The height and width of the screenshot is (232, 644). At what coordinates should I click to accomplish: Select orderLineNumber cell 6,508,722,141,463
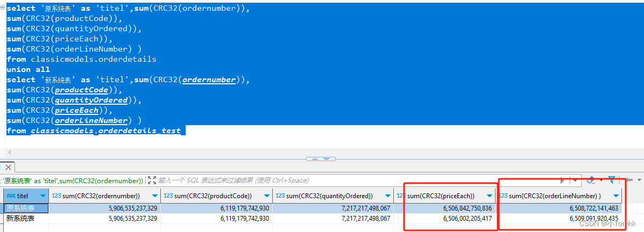[558, 208]
